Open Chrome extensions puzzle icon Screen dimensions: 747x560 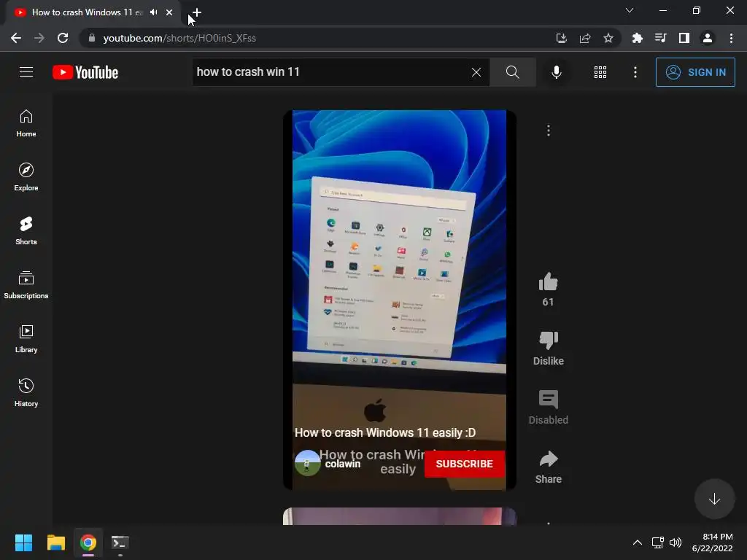tap(637, 38)
